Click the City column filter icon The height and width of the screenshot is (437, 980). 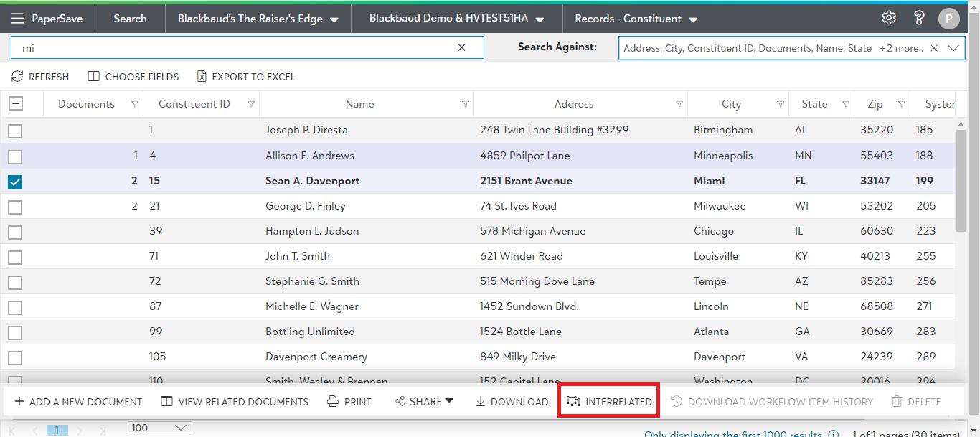tap(781, 104)
